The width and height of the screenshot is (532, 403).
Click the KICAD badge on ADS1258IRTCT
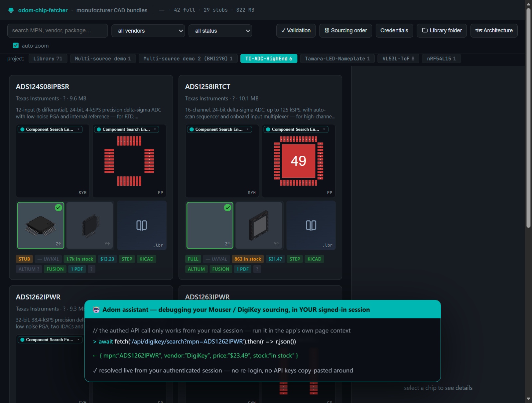[314, 259]
